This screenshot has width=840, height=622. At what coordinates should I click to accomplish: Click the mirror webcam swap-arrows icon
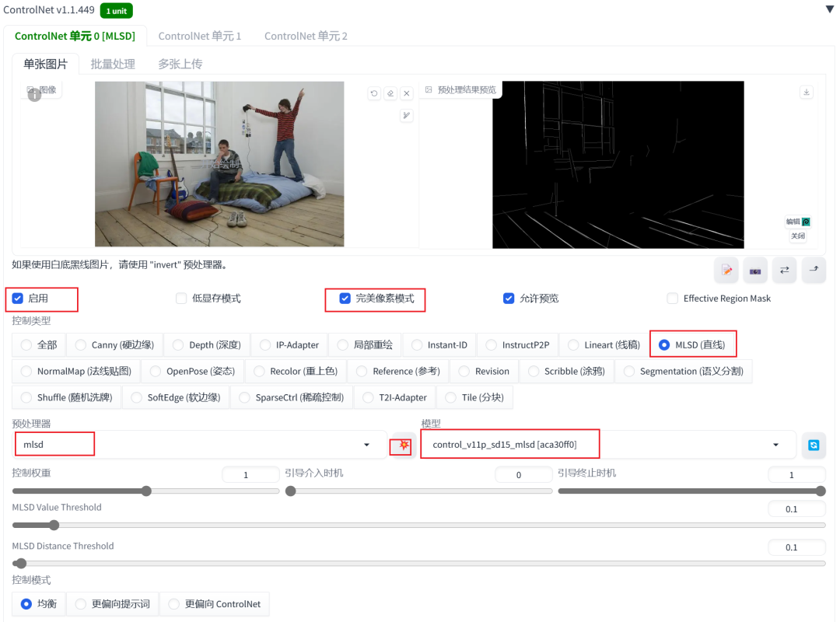click(x=784, y=270)
